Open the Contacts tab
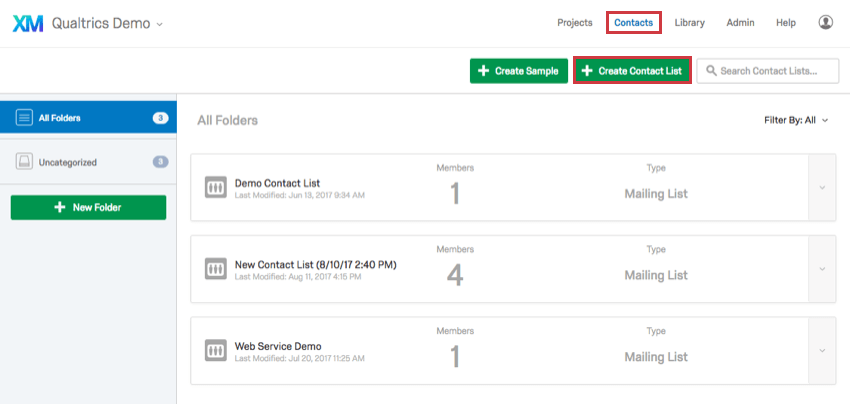Image resolution: width=850 pixels, height=404 pixels. pos(633,23)
